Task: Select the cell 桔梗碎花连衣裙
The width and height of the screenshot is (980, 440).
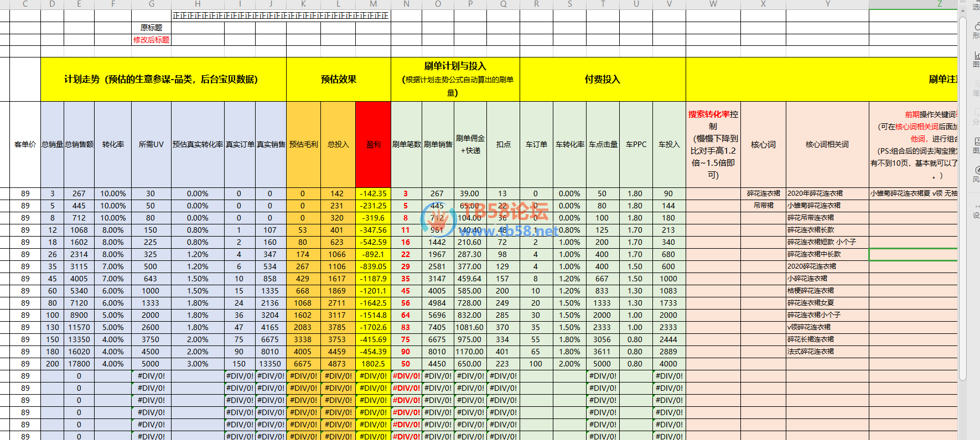Action: point(827,291)
